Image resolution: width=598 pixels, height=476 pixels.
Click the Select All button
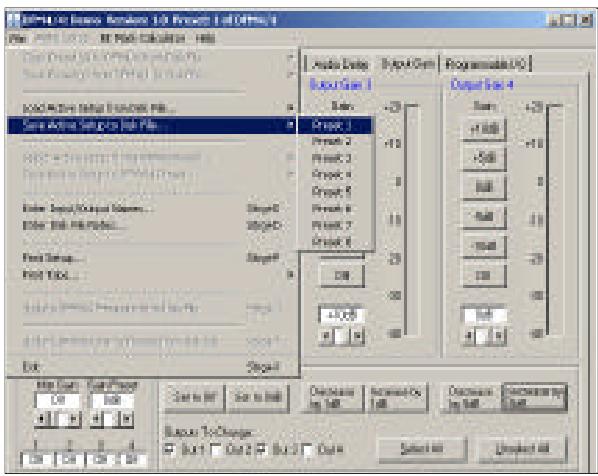422,449
